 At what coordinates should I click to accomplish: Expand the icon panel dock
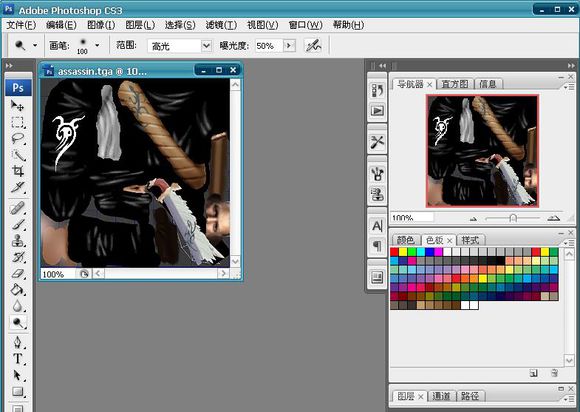382,65
